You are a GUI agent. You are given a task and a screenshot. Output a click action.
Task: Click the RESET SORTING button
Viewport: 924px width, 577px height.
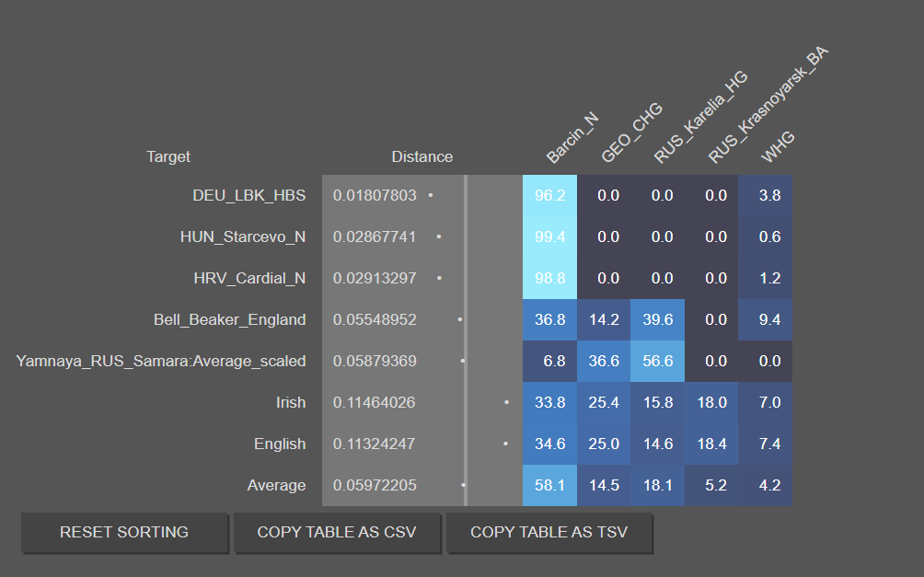pyautogui.click(x=124, y=533)
